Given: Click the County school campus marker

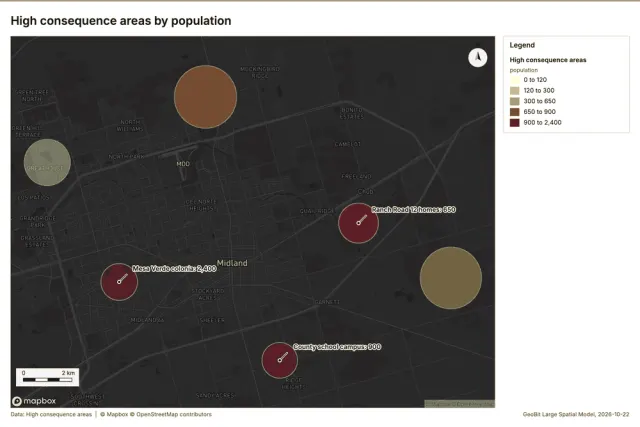Looking at the screenshot, I should [280, 360].
